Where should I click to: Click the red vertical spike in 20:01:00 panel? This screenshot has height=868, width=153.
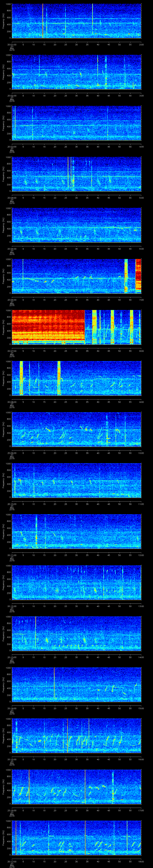[x=43, y=21]
